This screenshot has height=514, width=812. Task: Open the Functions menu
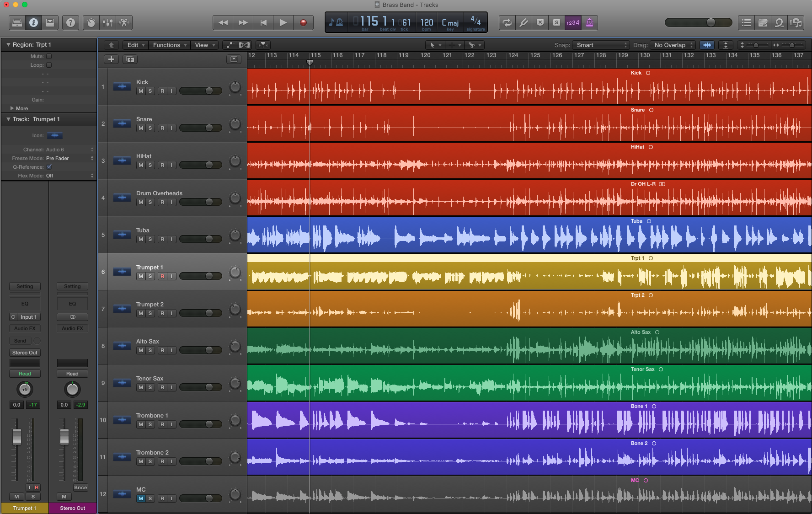[x=170, y=45]
